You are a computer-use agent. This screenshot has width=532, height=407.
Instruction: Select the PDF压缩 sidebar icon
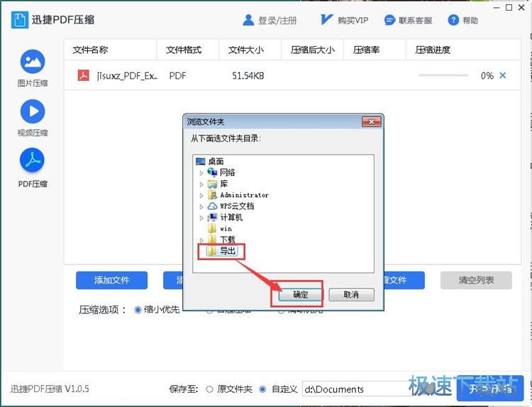point(33,160)
